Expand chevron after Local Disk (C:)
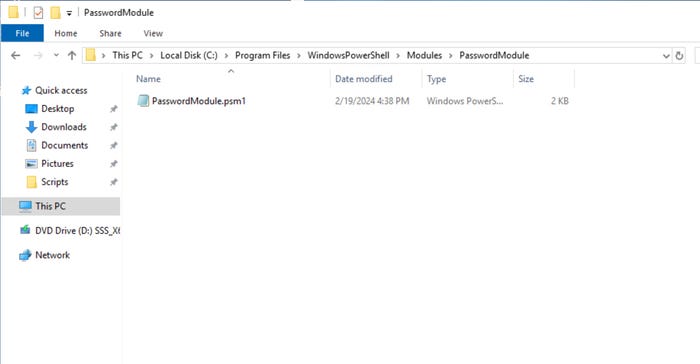This screenshot has width=700, height=364. click(x=226, y=56)
